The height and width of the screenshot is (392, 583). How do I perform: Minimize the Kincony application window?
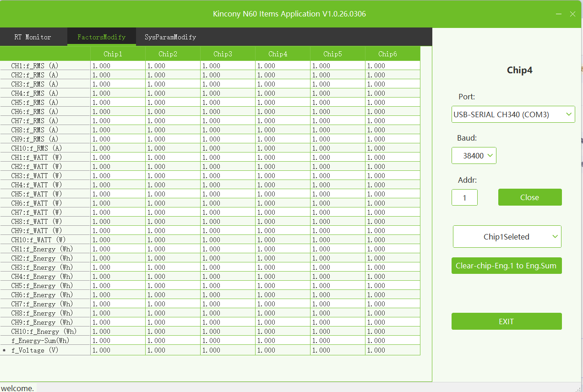[558, 14]
